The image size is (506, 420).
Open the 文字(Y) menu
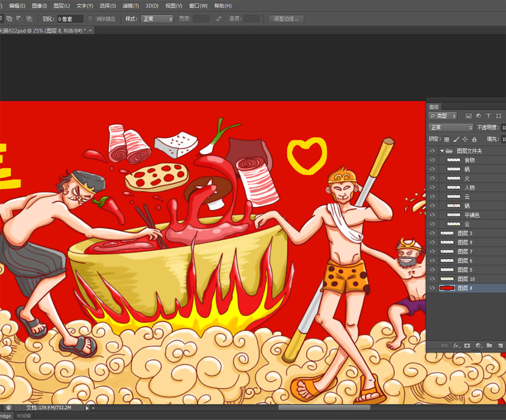coord(84,6)
